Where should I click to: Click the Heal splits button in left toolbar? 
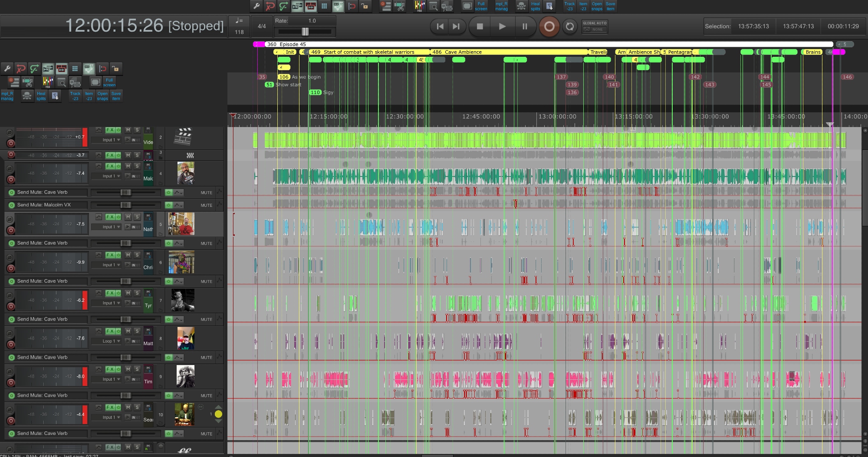41,96
